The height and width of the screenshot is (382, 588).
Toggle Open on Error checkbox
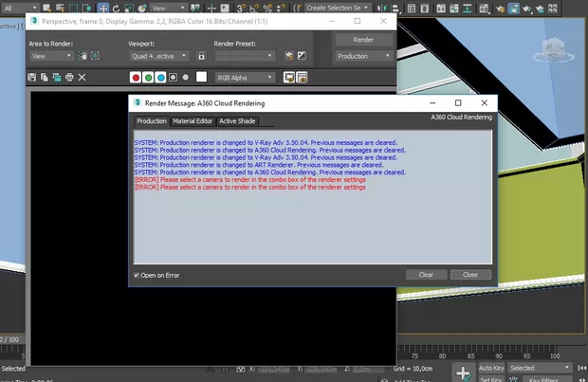137,275
